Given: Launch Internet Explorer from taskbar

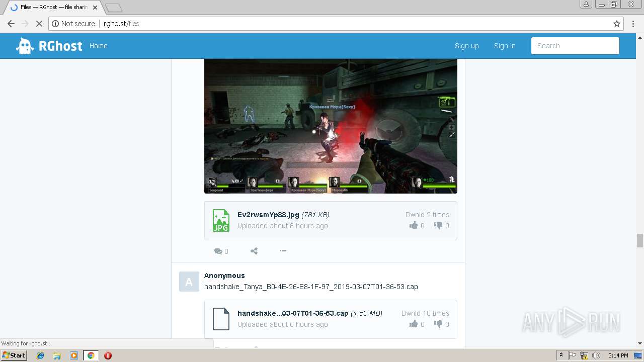Looking at the screenshot, I should (40, 355).
